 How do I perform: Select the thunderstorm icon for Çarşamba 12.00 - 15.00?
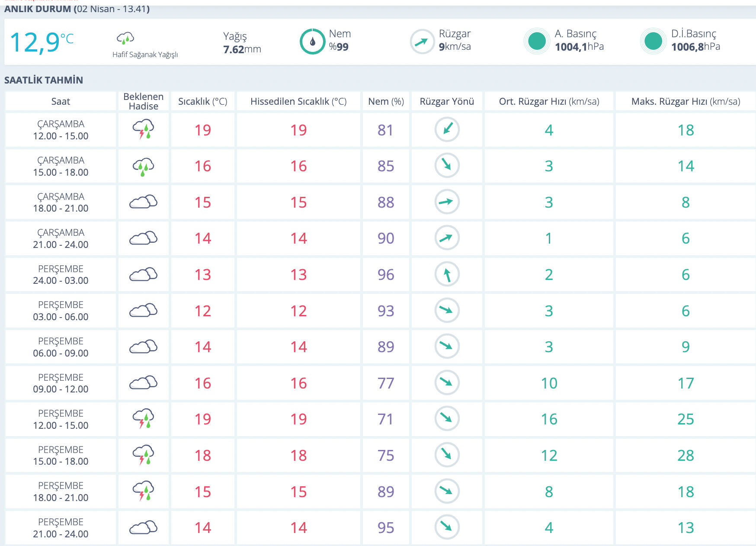pyautogui.click(x=143, y=130)
